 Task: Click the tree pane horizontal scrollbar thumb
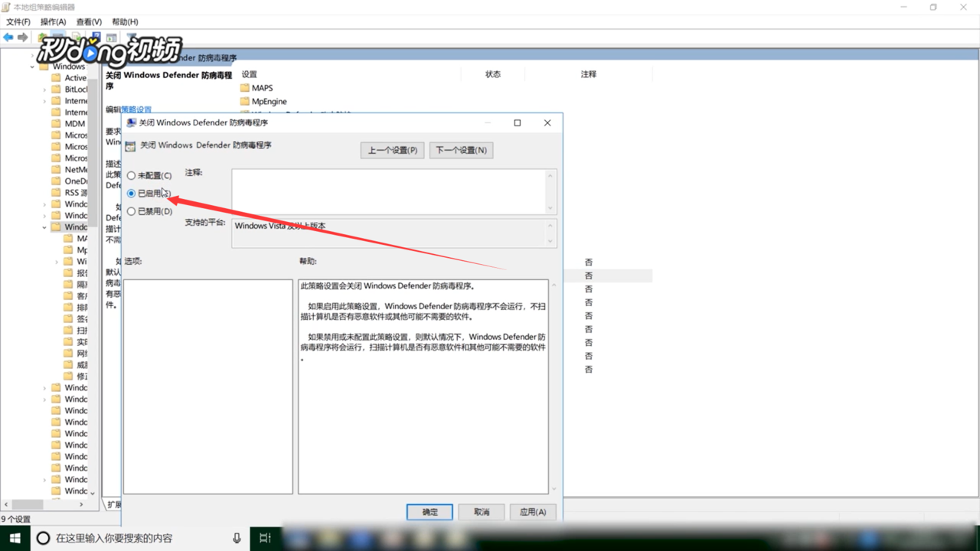(27, 505)
